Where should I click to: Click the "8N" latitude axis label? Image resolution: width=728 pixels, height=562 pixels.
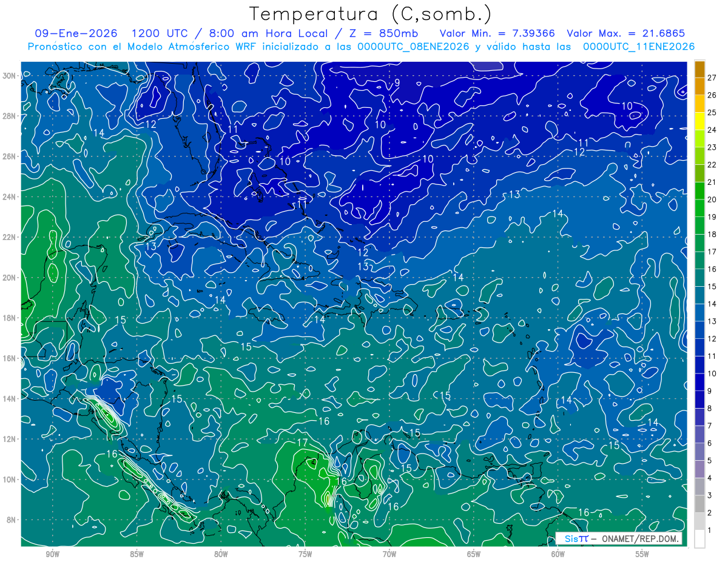point(11,520)
